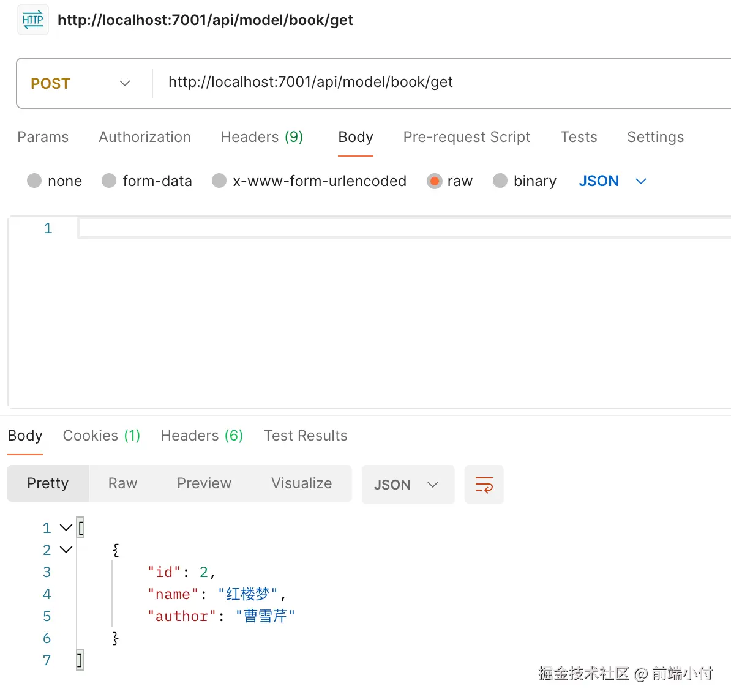Select the binary body radio button
731x700 pixels.
[x=500, y=181]
